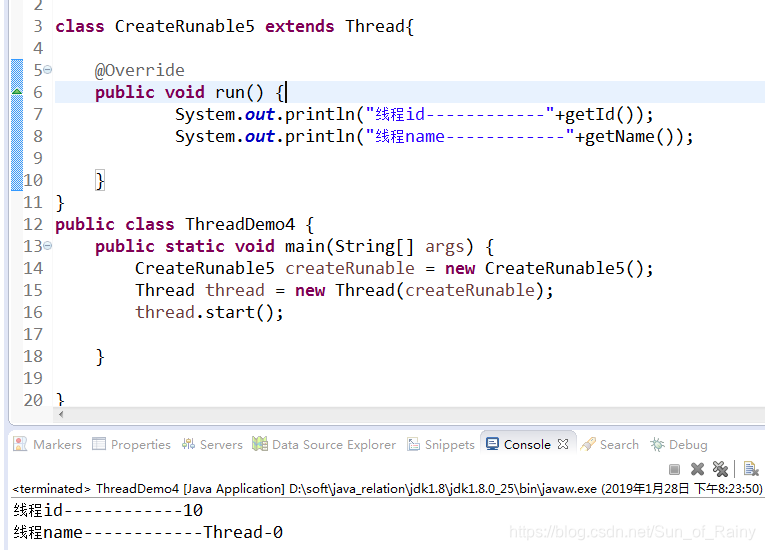This screenshot has width=765, height=550.
Task: Open the Properties tab
Action: (132, 445)
